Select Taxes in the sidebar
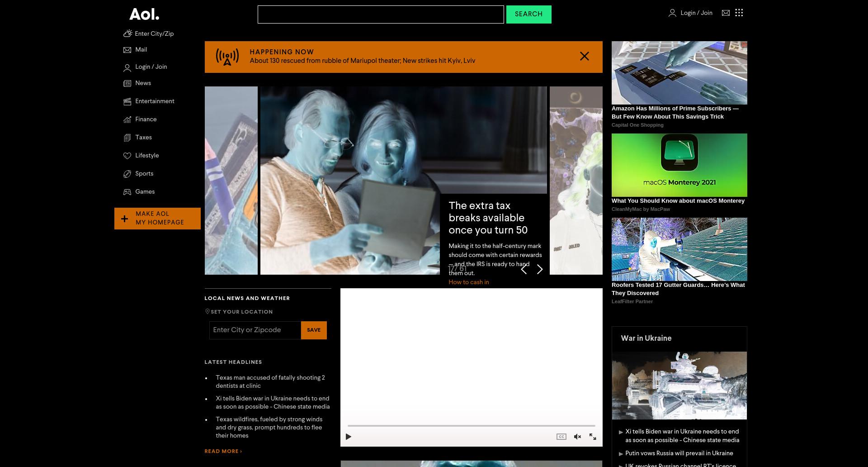This screenshot has height=467, width=868. (x=137, y=138)
